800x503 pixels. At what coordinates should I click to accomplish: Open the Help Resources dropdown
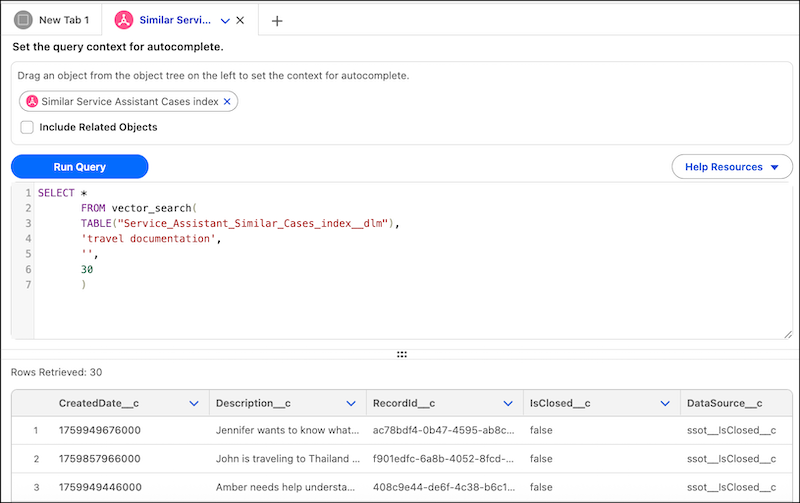coord(732,167)
